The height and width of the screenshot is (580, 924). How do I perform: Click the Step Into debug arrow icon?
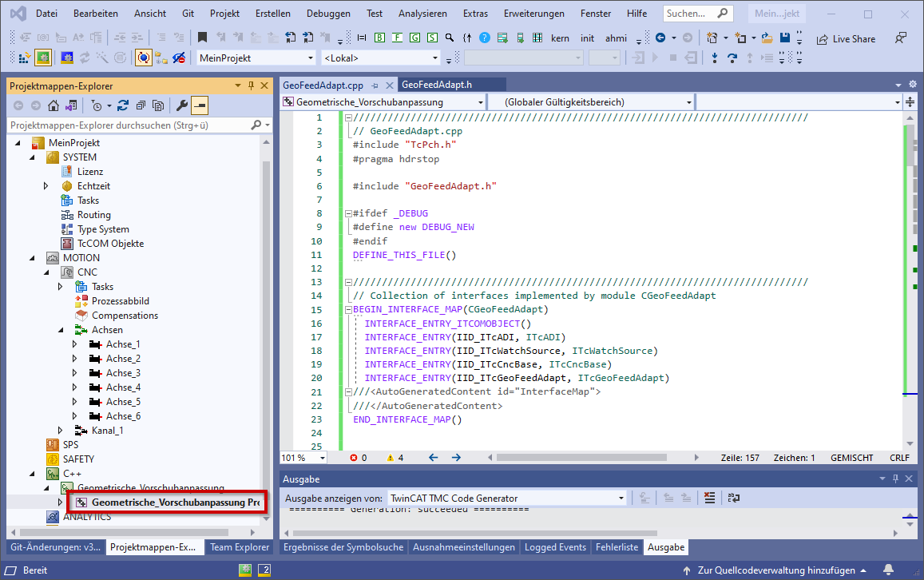(x=715, y=58)
